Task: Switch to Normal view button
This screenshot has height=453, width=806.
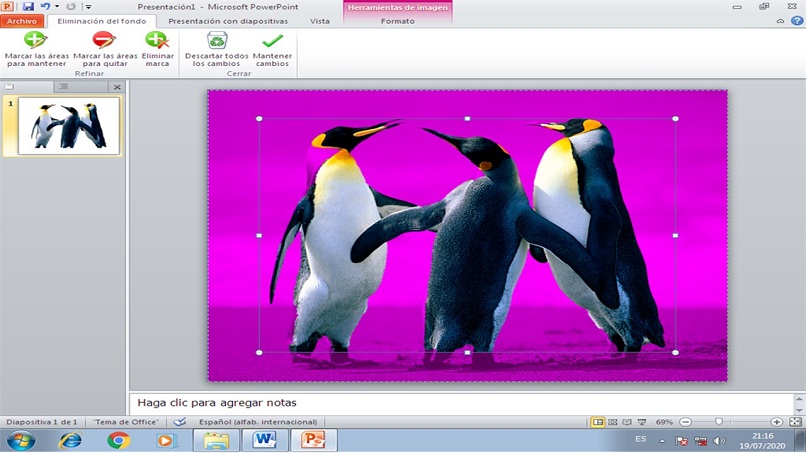Action: coord(597,422)
